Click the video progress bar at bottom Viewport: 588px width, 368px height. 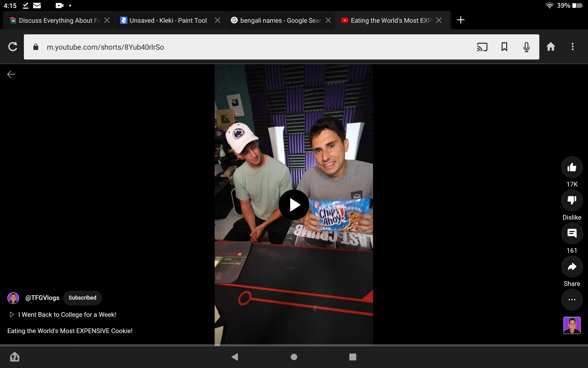click(294, 345)
